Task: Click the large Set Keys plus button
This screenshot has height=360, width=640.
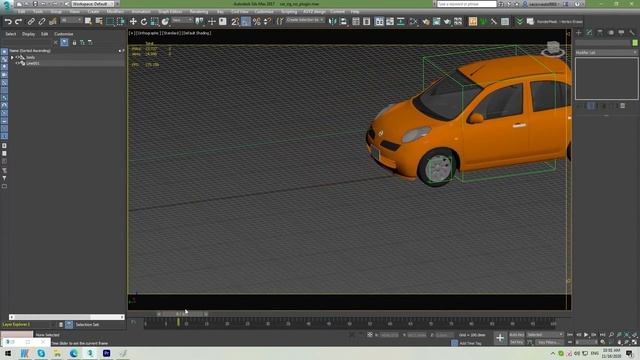Action: 500,338
